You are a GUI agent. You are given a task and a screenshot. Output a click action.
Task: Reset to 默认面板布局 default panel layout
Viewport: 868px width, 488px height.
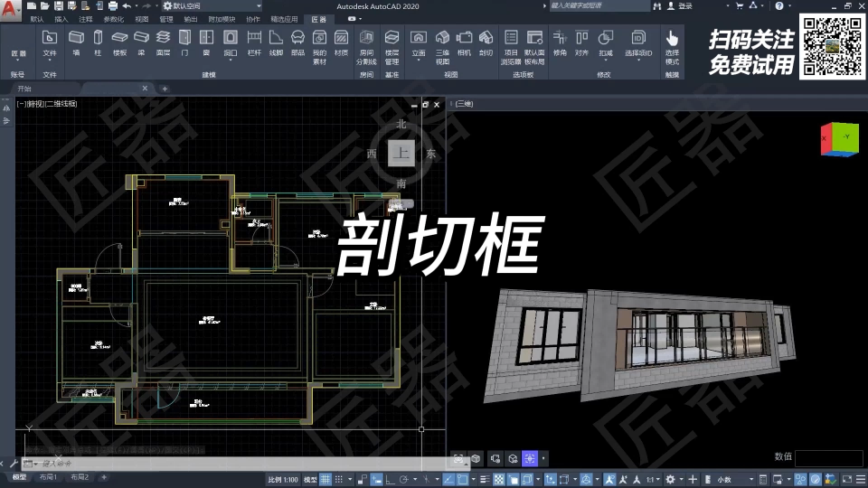[534, 47]
